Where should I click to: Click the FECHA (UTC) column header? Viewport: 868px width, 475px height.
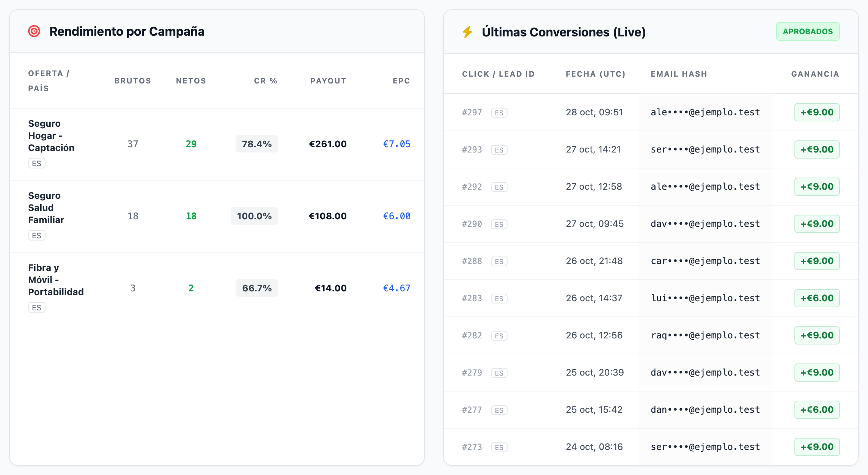click(596, 74)
